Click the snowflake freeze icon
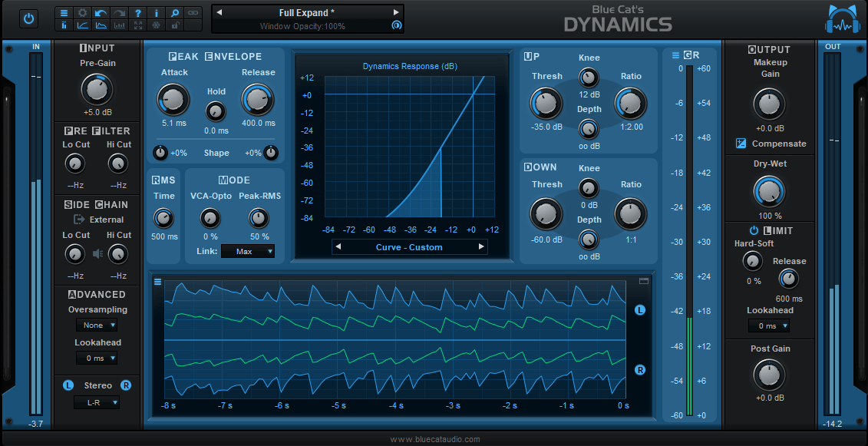Image resolution: width=868 pixels, height=446 pixels. point(155,25)
